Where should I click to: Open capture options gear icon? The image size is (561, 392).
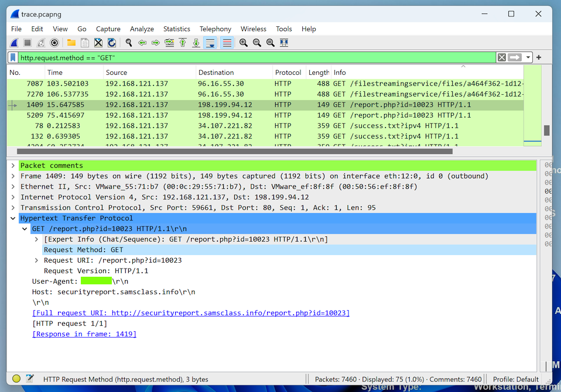[x=54, y=43]
